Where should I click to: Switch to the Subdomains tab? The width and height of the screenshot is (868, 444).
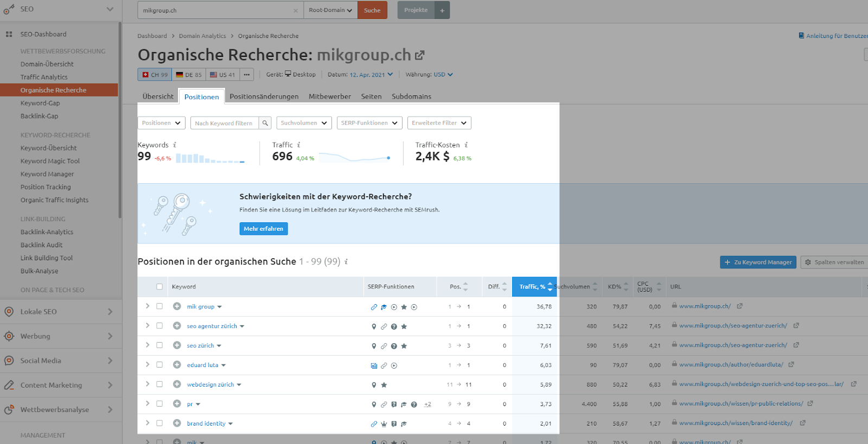[x=412, y=96]
